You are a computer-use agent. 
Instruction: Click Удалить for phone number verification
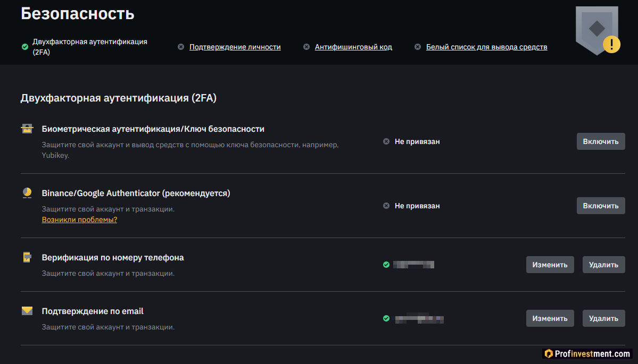pyautogui.click(x=603, y=265)
